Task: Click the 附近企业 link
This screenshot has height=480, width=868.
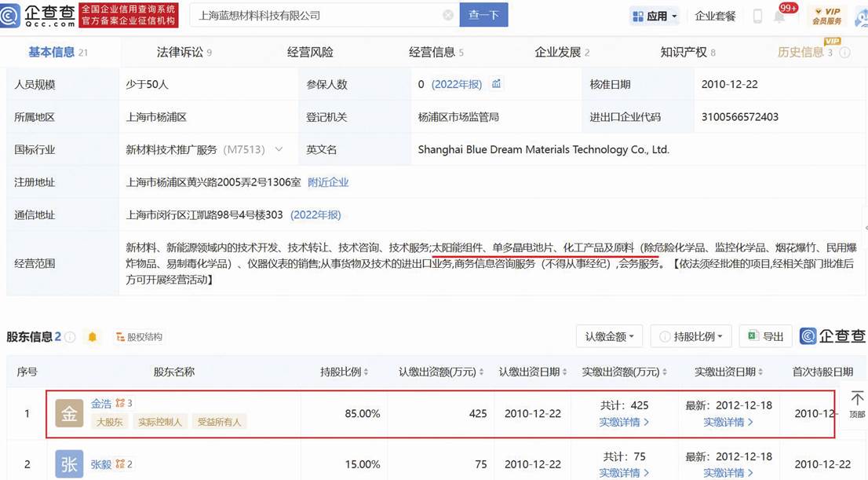Action: [x=328, y=182]
